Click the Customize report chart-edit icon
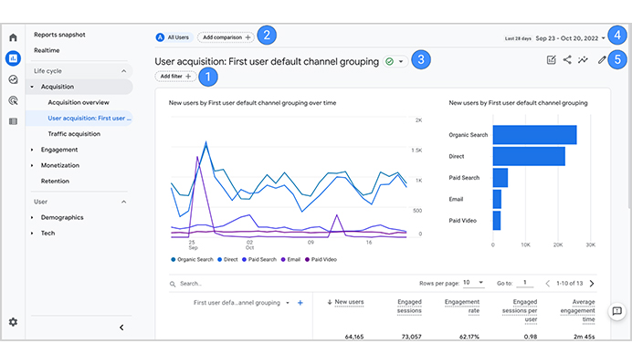The width and height of the screenshot is (632, 364). pos(551,60)
